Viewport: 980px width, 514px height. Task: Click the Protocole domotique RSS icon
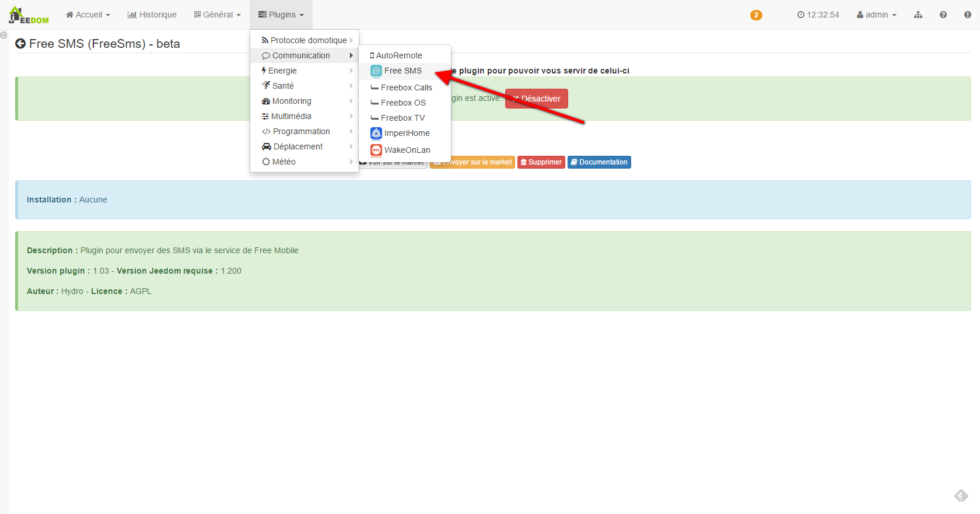tap(265, 40)
